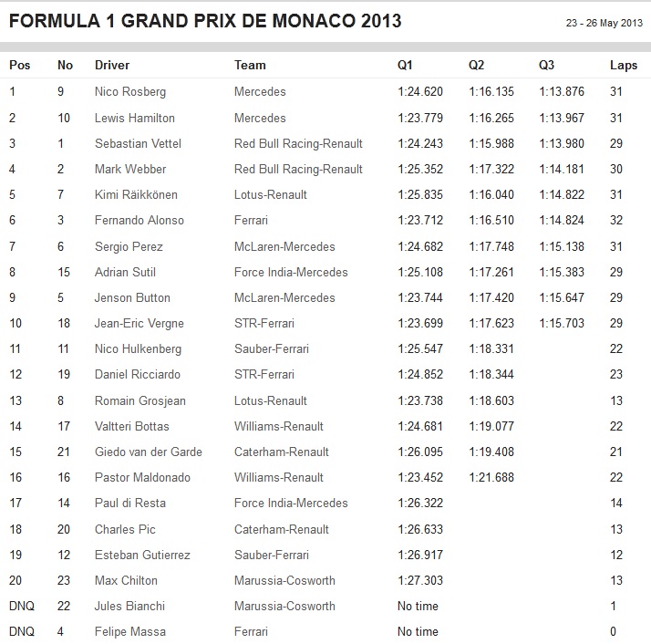651x644 pixels.
Task: Open Kimi Räikkönen's driver entry
Action: point(136,194)
